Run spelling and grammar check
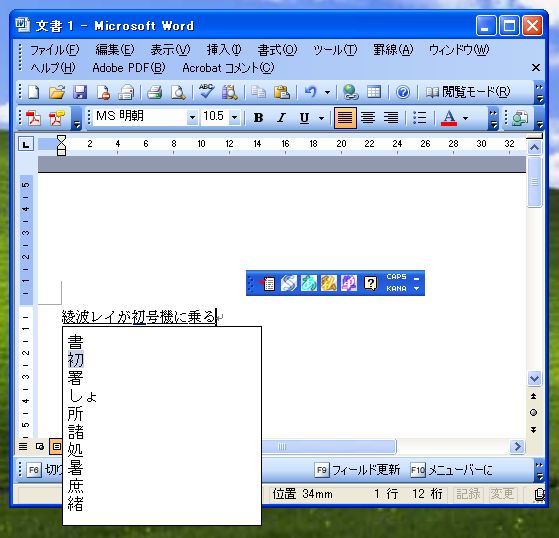 pos(206,92)
